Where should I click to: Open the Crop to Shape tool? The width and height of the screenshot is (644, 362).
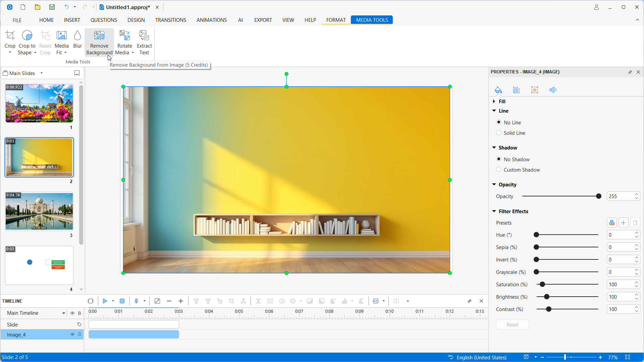tap(27, 43)
